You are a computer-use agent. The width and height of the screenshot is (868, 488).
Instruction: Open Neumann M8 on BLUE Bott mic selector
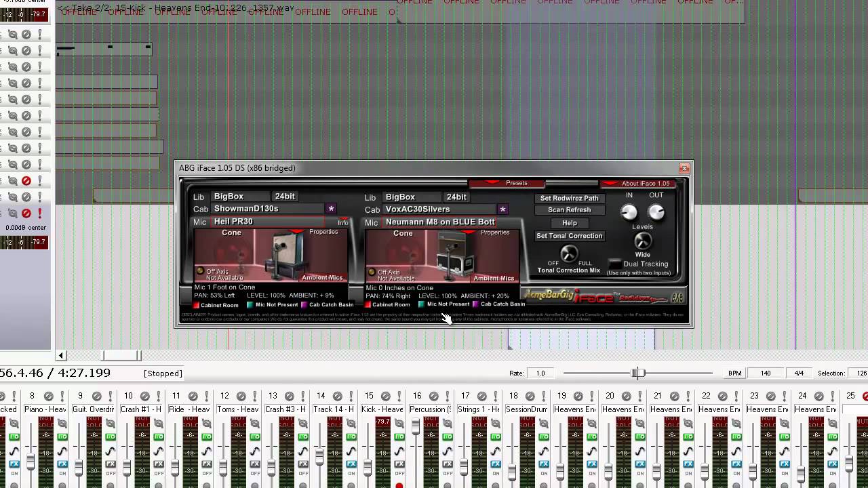[439, 222]
